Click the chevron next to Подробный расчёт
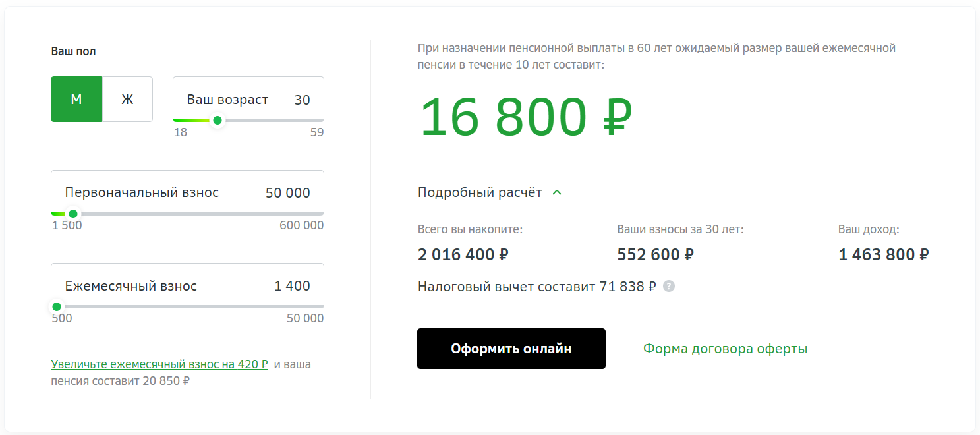 pos(557,192)
